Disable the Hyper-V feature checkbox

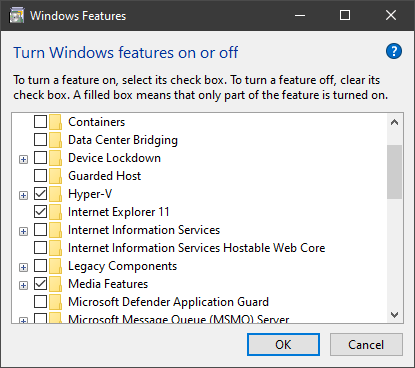click(x=40, y=194)
